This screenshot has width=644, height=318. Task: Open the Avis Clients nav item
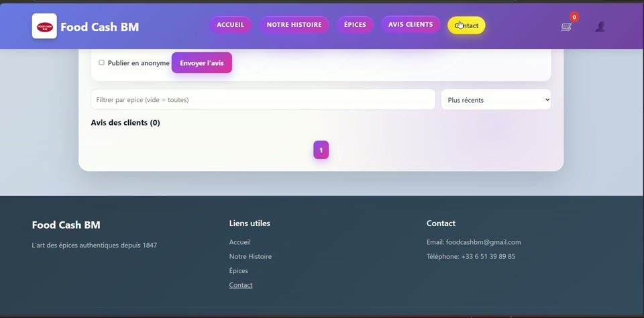click(411, 25)
